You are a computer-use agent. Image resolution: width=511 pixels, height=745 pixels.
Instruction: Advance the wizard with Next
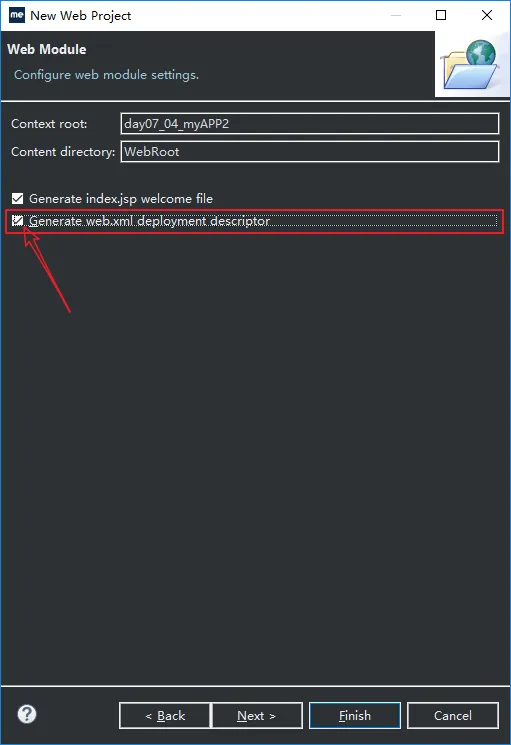(x=257, y=715)
